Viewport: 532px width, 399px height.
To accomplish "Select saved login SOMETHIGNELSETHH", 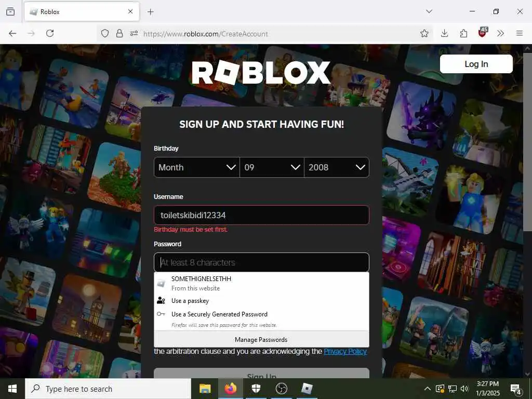I will click(261, 283).
